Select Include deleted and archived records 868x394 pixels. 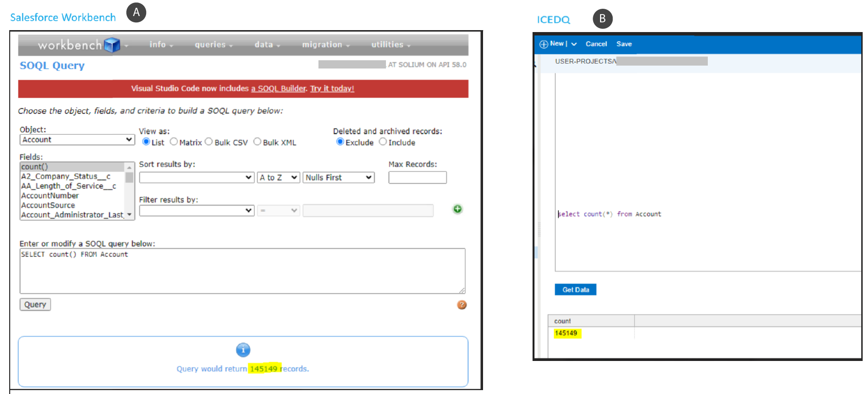click(x=383, y=142)
